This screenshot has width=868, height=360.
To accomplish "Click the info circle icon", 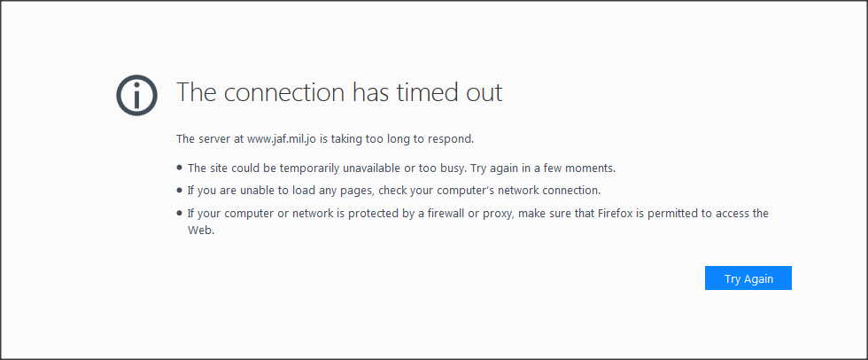I will (x=136, y=95).
